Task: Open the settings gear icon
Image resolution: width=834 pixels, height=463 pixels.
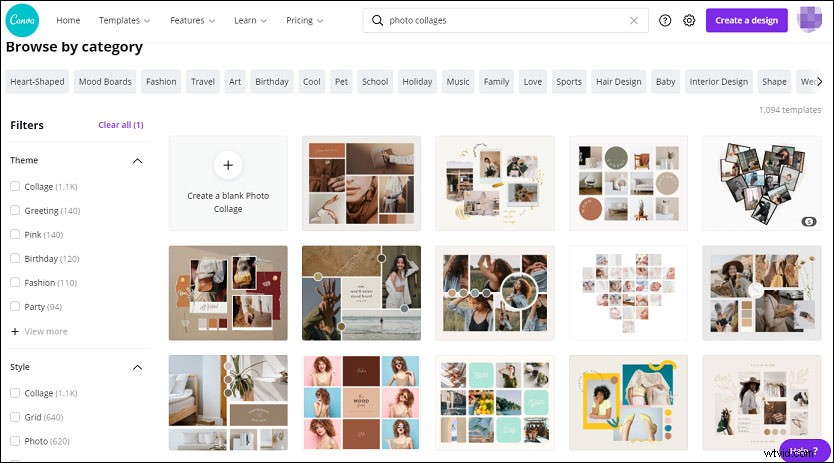Action: point(689,20)
